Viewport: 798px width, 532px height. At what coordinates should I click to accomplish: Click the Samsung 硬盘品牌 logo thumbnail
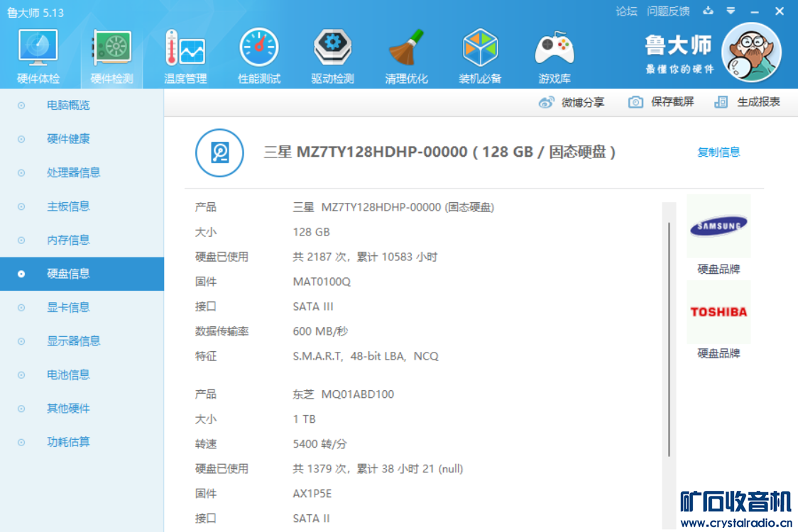[718, 226]
